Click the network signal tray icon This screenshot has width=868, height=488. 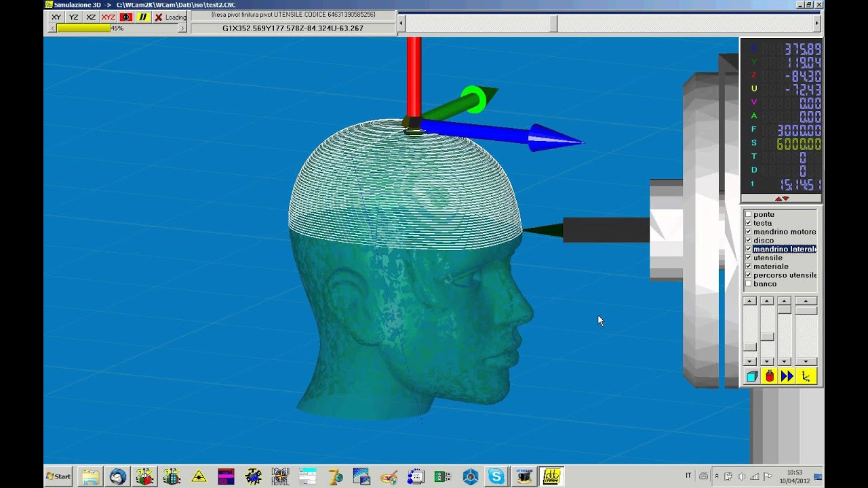pos(754,476)
